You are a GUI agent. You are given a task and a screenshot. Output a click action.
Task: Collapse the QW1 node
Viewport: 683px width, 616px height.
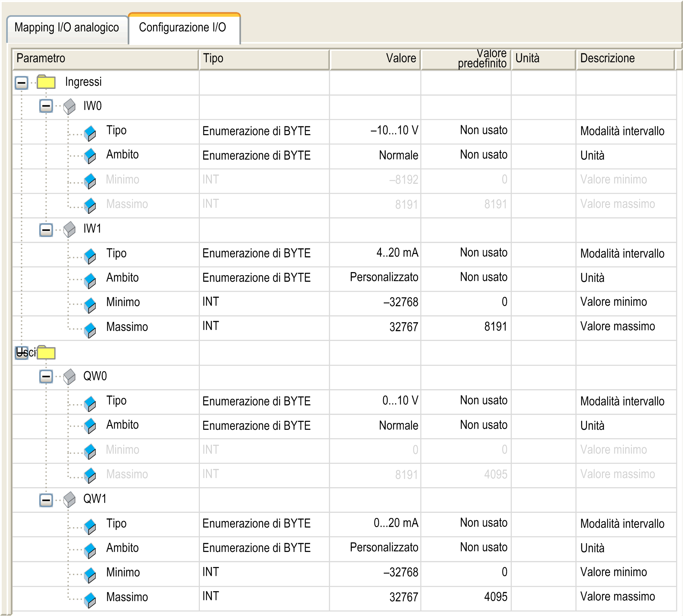tap(46, 500)
